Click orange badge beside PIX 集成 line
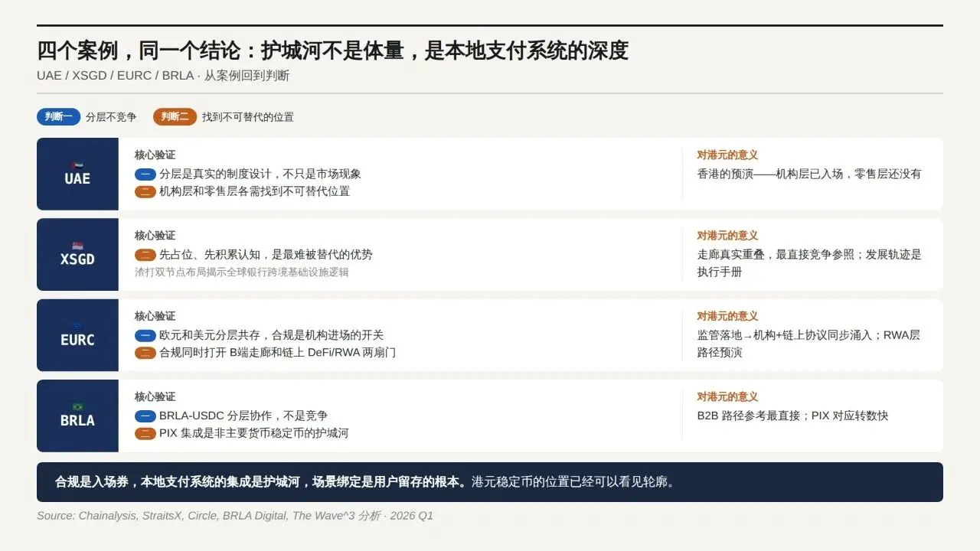Screen dimensions: 980x551 tap(145, 434)
